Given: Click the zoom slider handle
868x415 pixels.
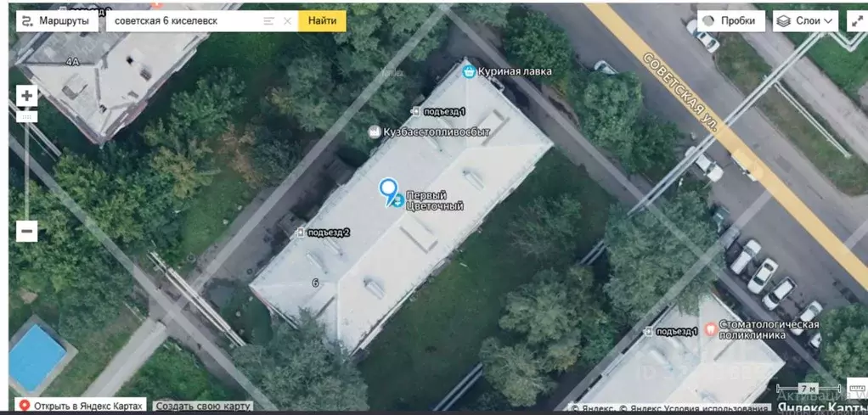Looking at the screenshot, I should click(x=26, y=117).
